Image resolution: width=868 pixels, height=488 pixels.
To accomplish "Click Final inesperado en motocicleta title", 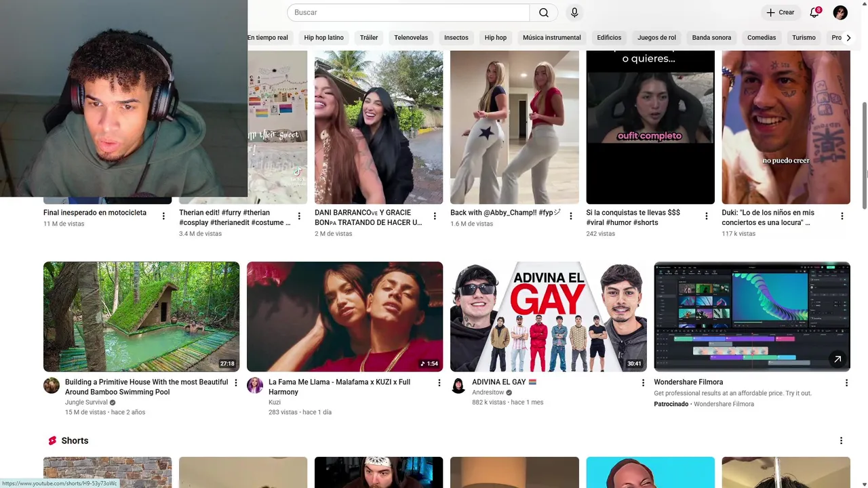I will pyautogui.click(x=95, y=213).
